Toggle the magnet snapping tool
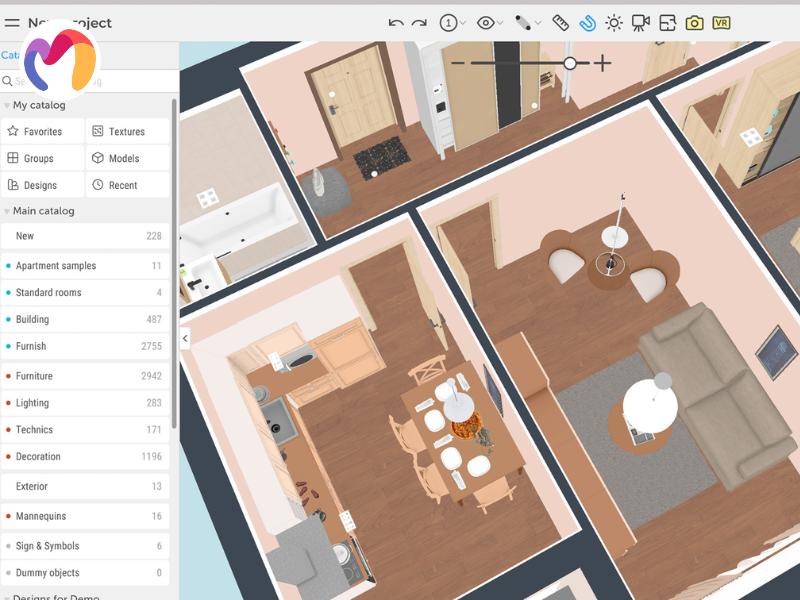800x600 pixels. click(x=587, y=22)
